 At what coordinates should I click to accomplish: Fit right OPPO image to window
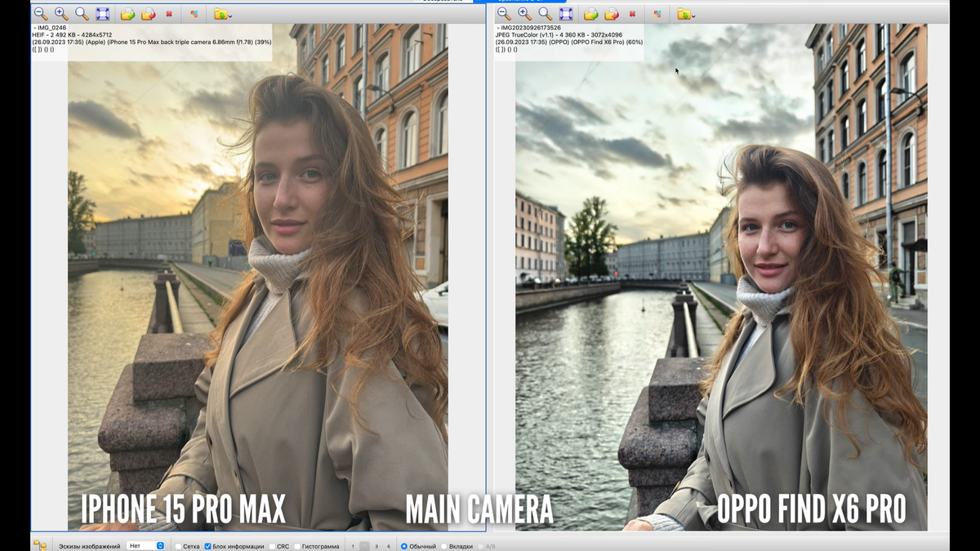[565, 14]
